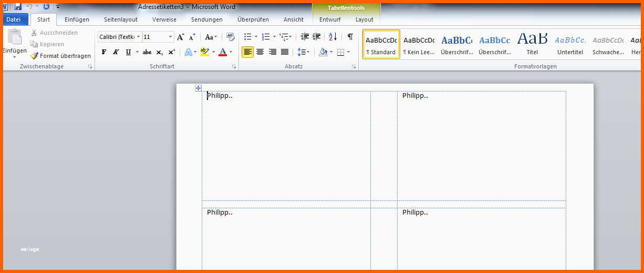Apply bullet list formatting

point(248,37)
